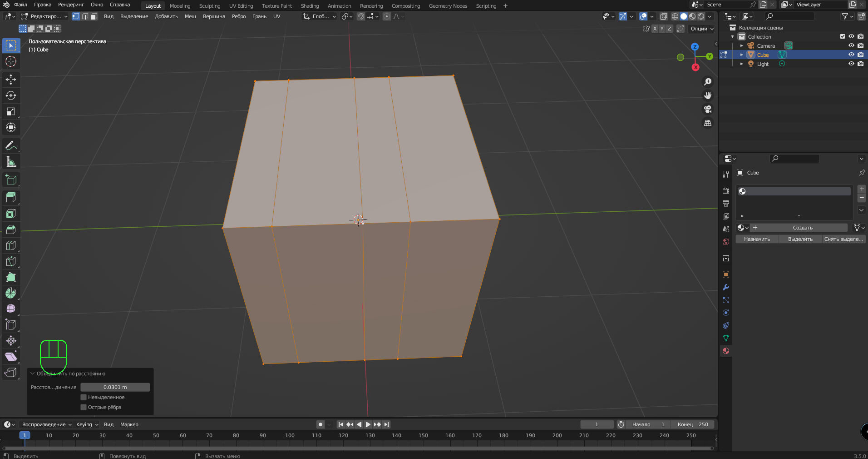Toggle camera view in viewport

tap(707, 109)
